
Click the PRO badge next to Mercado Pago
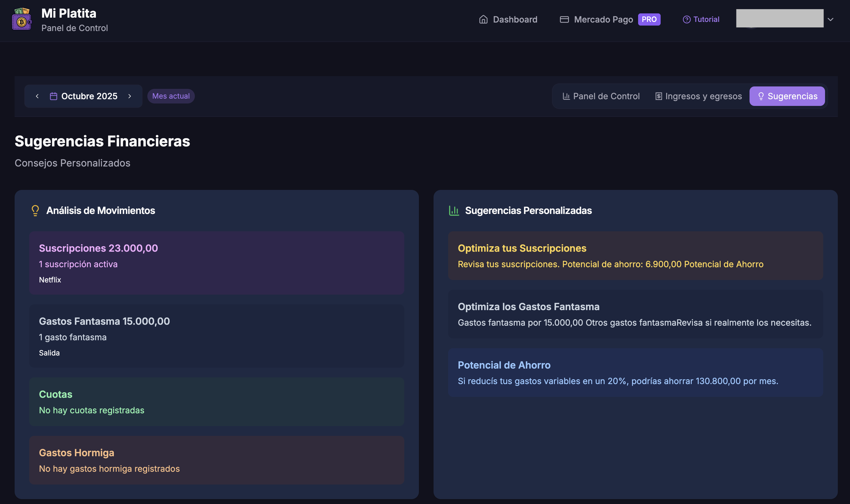pyautogui.click(x=649, y=19)
